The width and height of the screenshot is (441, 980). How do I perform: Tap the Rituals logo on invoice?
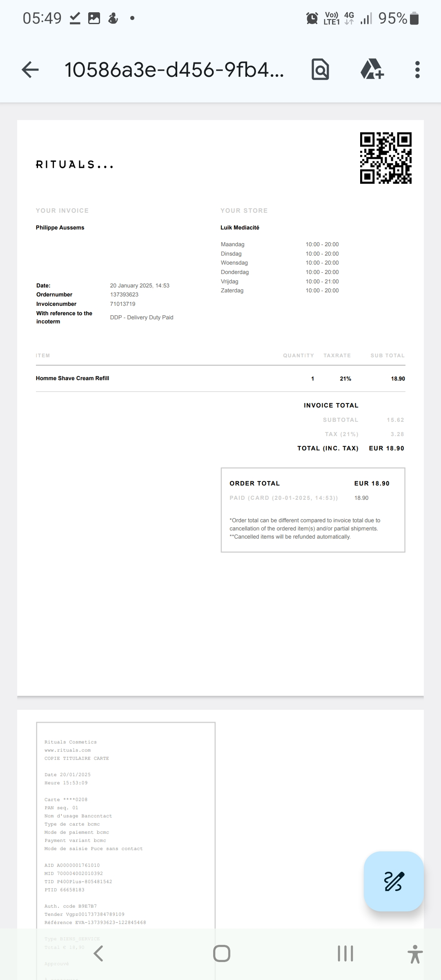point(74,165)
